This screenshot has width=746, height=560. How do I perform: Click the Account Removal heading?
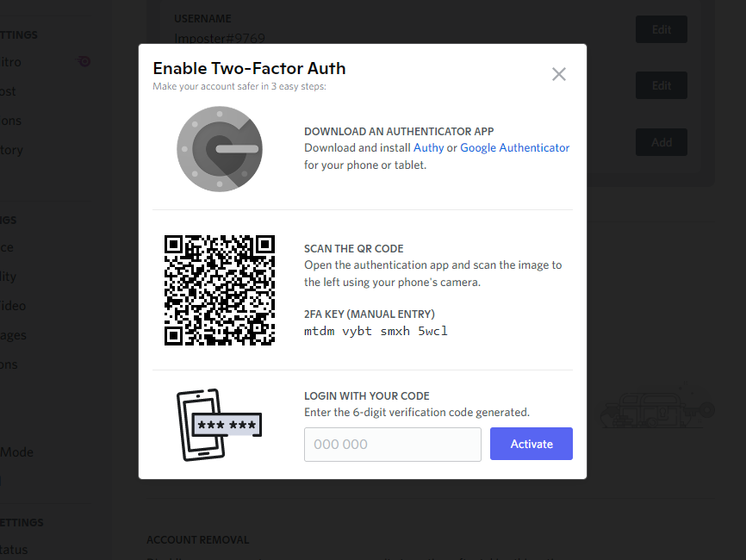[198, 540]
